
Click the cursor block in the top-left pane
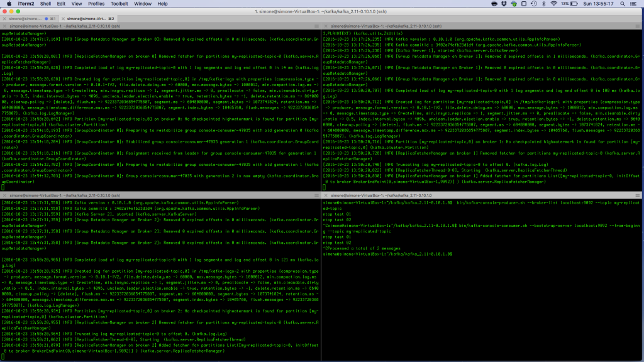pyautogui.click(x=3, y=187)
